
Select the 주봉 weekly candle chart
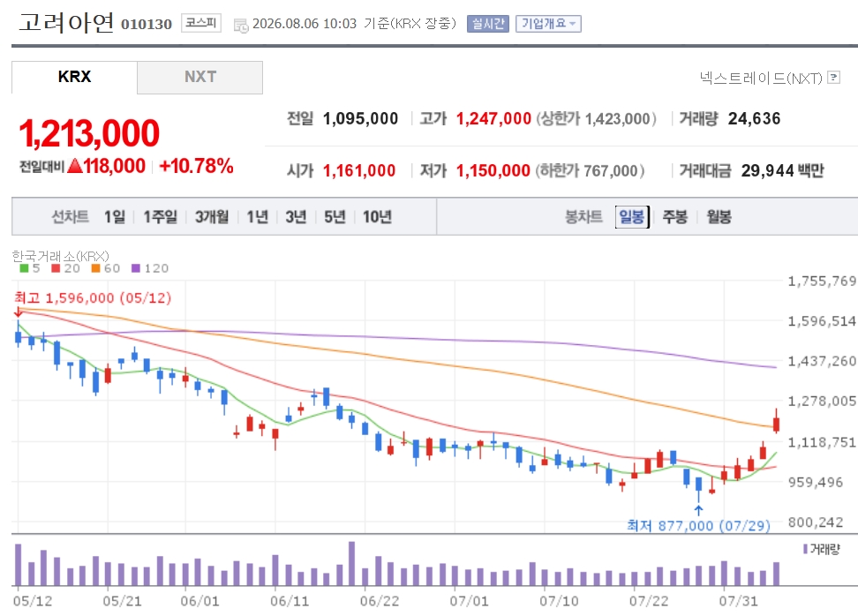click(x=674, y=216)
